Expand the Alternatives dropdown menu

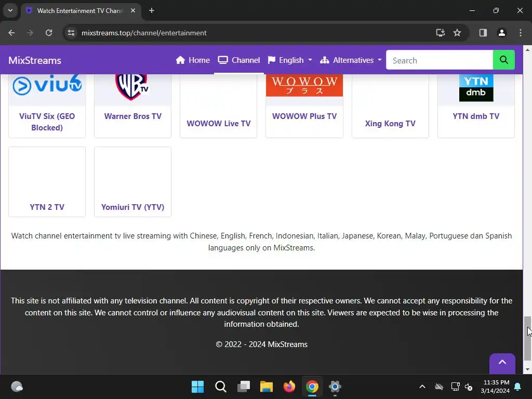click(x=351, y=60)
